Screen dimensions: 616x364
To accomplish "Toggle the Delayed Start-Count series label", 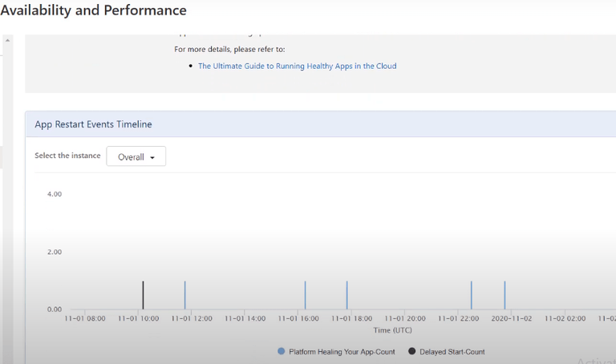I will pyautogui.click(x=452, y=351).
